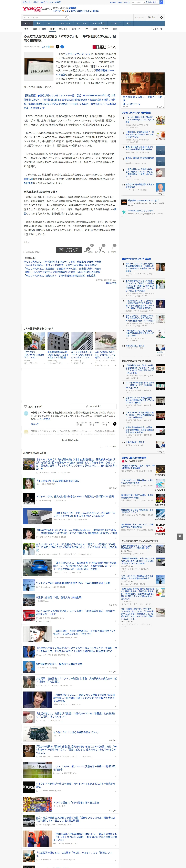Click the わかりやすい lightbulb reaction icon
The height and width of the screenshot is (868, 186).
pos(100,249)
